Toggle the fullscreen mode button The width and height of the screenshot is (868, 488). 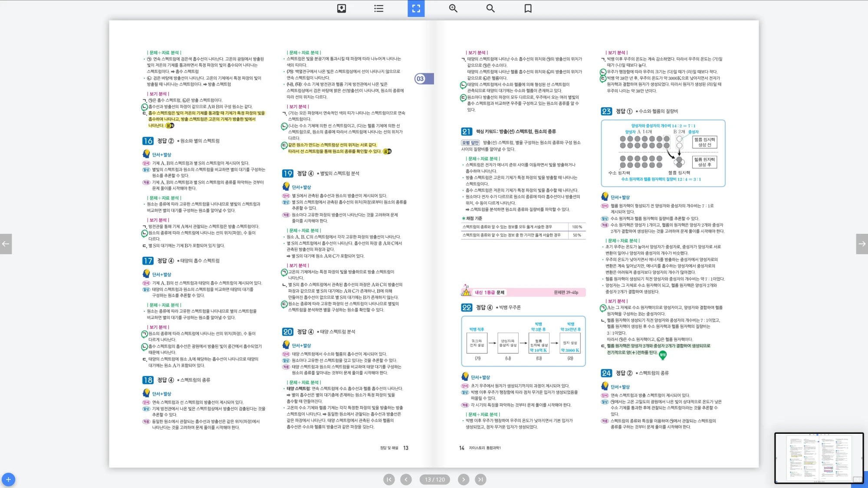416,8
